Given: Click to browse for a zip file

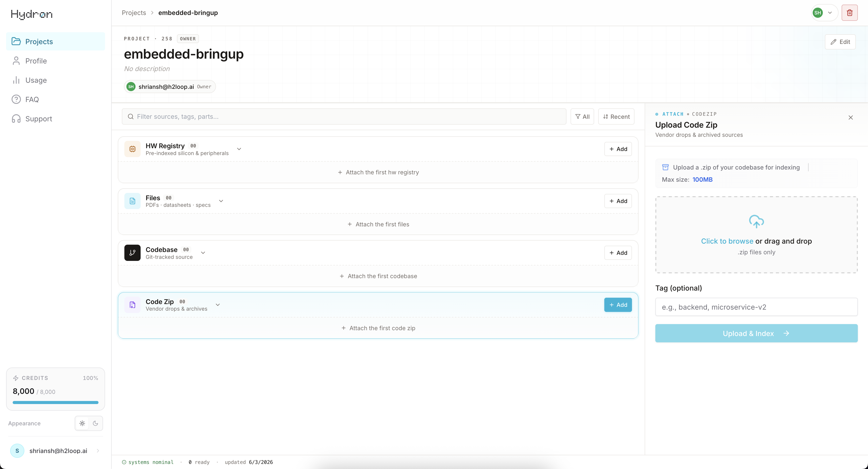Looking at the screenshot, I should tap(727, 241).
